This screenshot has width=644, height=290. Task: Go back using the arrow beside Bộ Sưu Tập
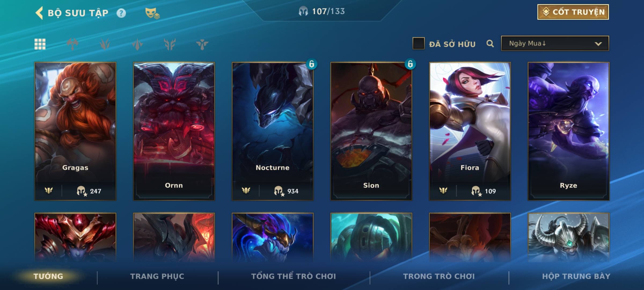(x=39, y=13)
